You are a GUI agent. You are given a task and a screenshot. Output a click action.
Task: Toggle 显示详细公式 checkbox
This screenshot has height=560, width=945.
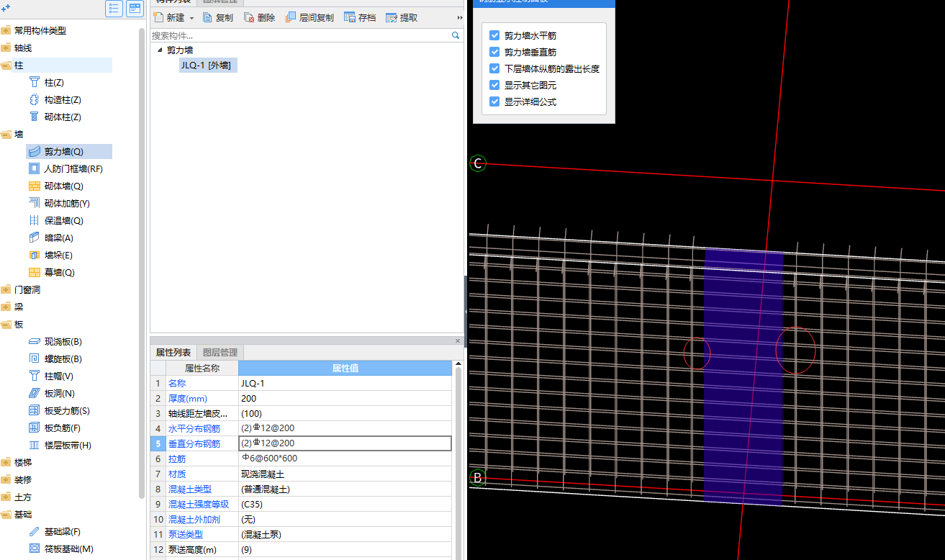[x=494, y=101]
